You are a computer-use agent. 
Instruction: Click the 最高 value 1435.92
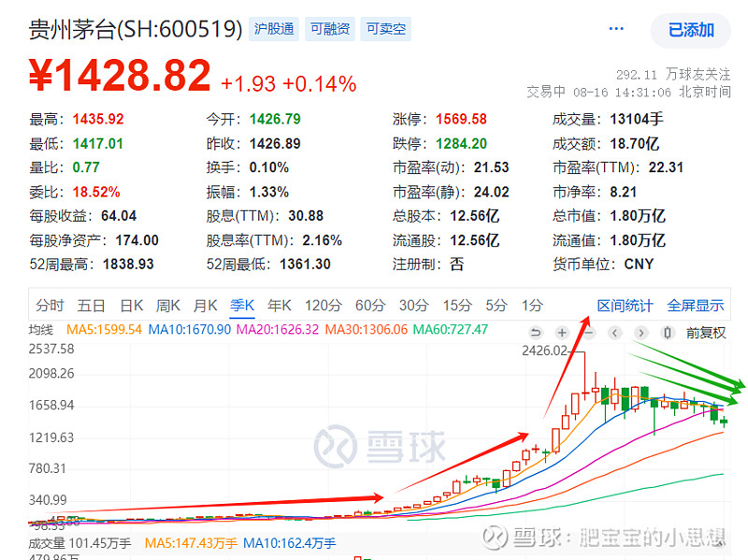click(x=98, y=119)
